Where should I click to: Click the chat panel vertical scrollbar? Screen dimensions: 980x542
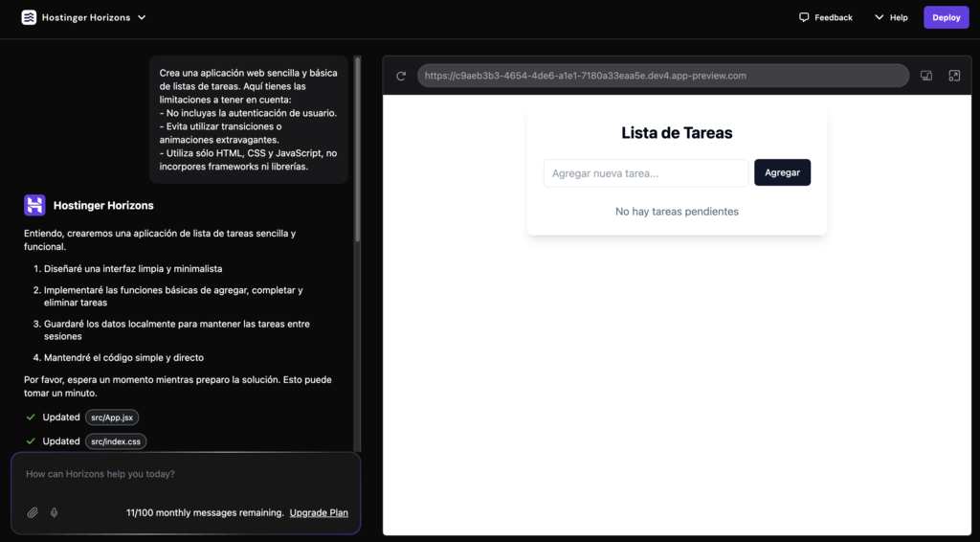358,153
